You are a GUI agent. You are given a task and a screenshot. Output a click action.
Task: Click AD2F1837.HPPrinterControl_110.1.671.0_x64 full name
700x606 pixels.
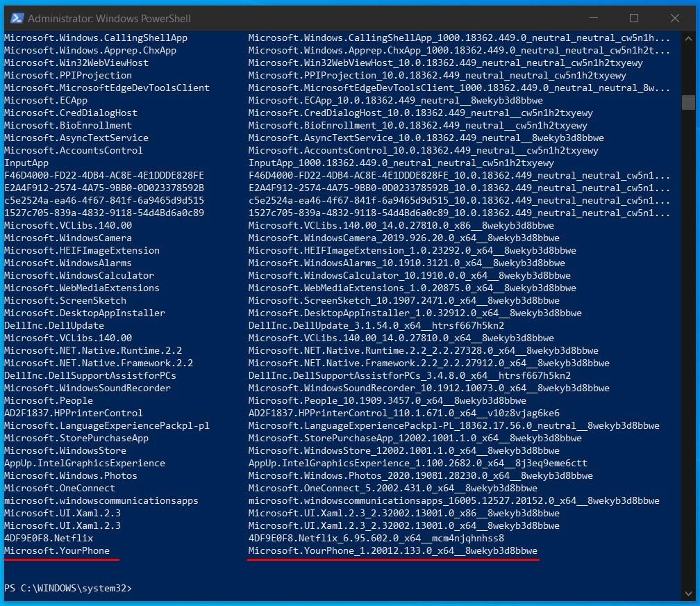coord(404,413)
